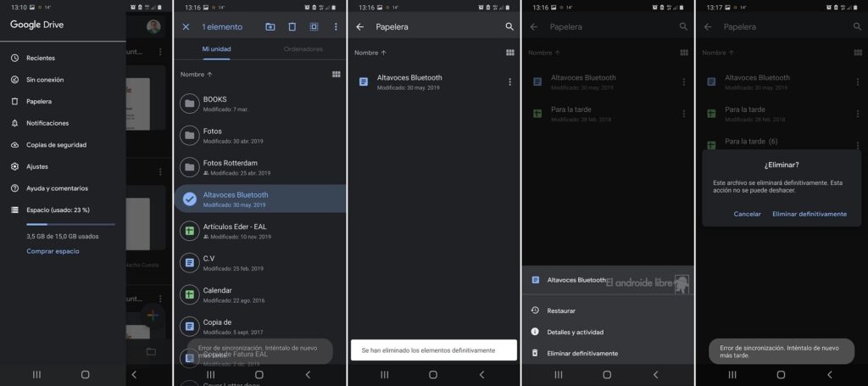
Task: Click the info icon beside Detalles y actividad
Action: (535, 332)
